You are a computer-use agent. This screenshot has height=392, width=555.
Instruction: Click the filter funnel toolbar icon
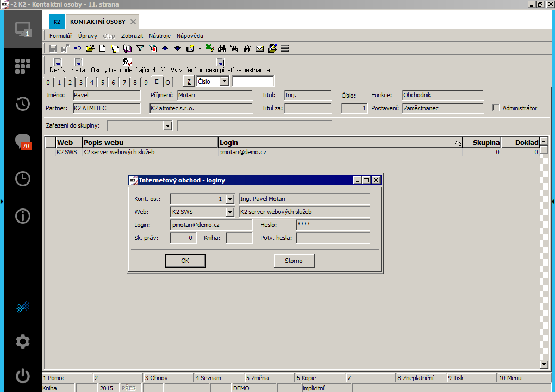140,48
